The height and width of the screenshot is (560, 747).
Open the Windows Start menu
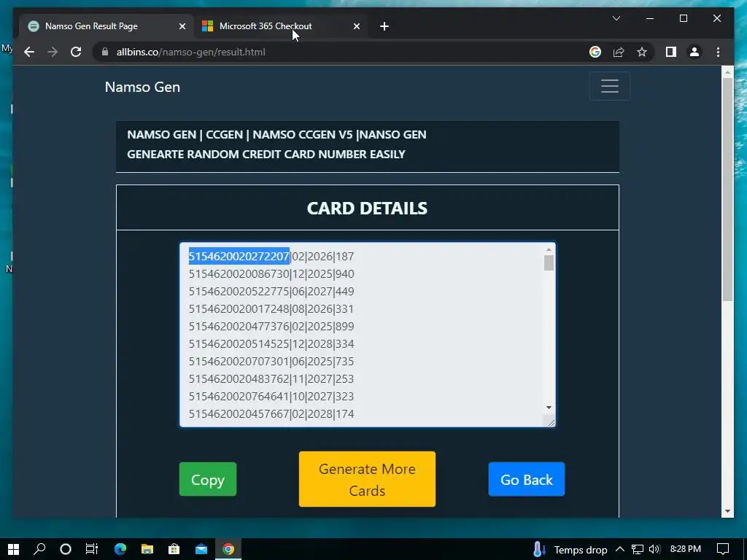coord(13,549)
